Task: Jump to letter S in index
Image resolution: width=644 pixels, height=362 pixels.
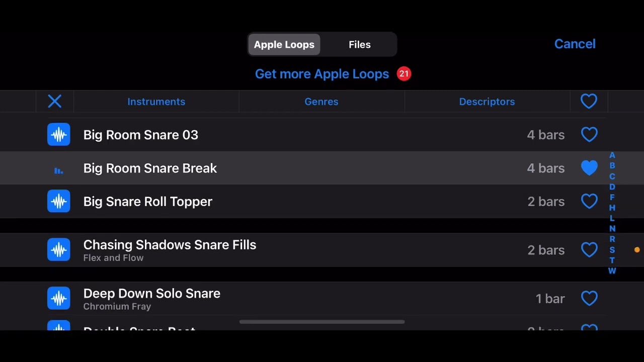Action: tap(612, 250)
